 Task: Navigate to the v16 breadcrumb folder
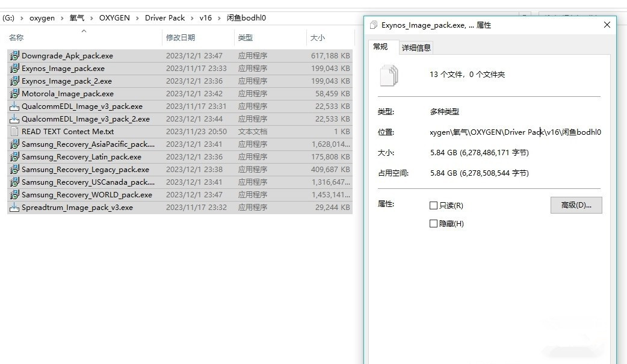pyautogui.click(x=206, y=18)
